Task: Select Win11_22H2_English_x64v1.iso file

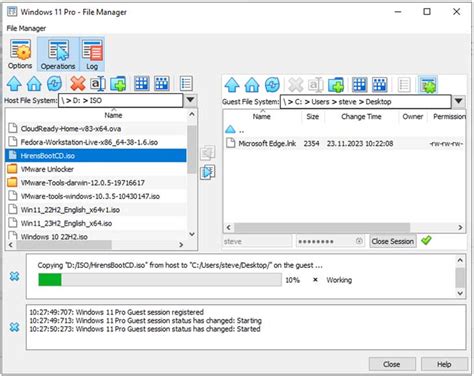Action: point(96,210)
